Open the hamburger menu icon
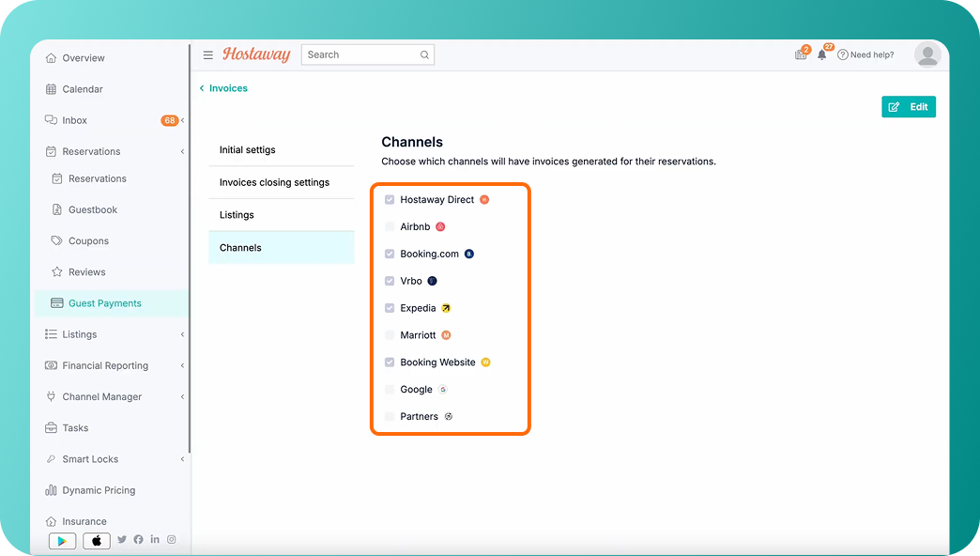This screenshot has height=556, width=980. point(208,55)
